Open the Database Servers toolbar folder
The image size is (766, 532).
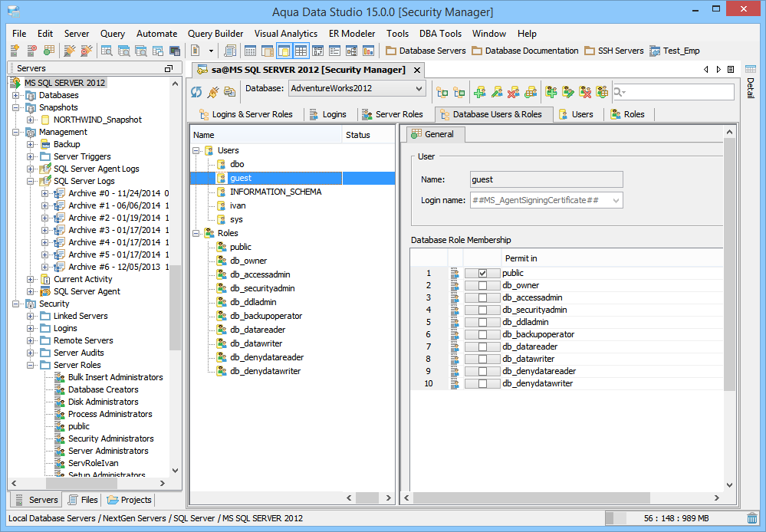click(426, 51)
